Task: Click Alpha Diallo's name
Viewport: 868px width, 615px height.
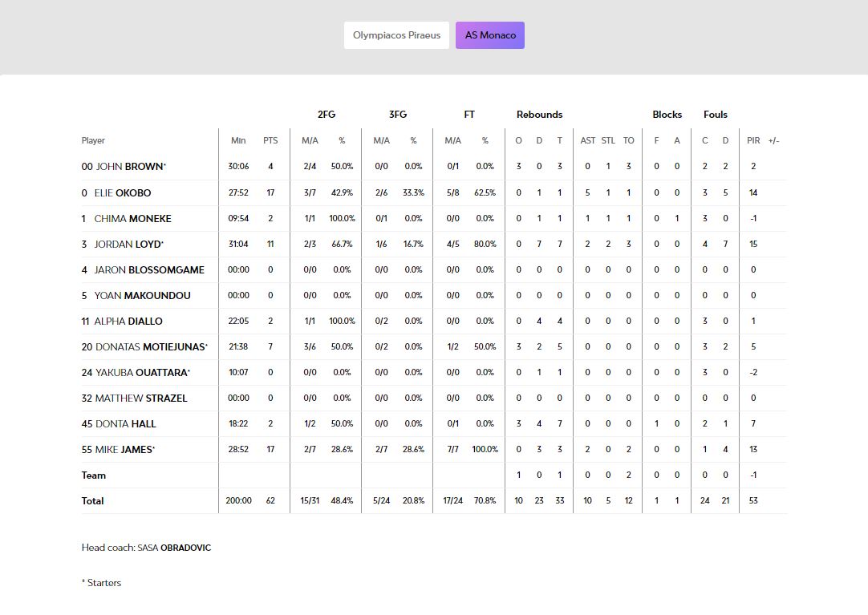Action: coord(128,321)
